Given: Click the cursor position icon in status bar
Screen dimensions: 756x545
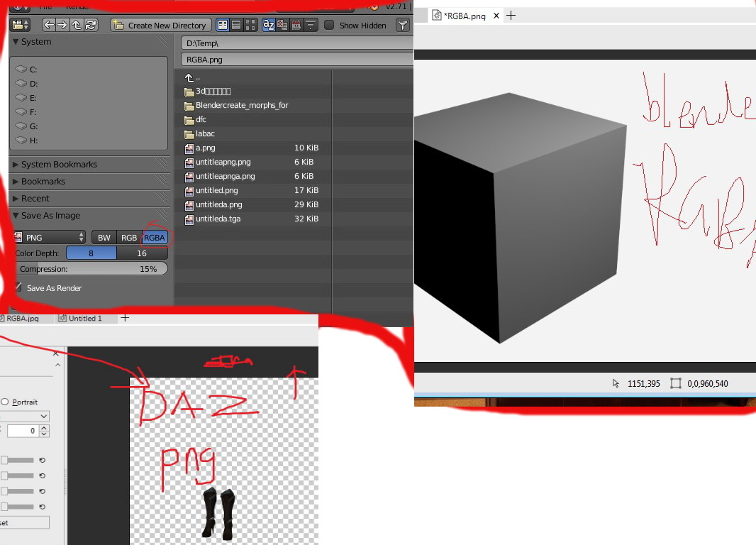Looking at the screenshot, I should (616, 383).
